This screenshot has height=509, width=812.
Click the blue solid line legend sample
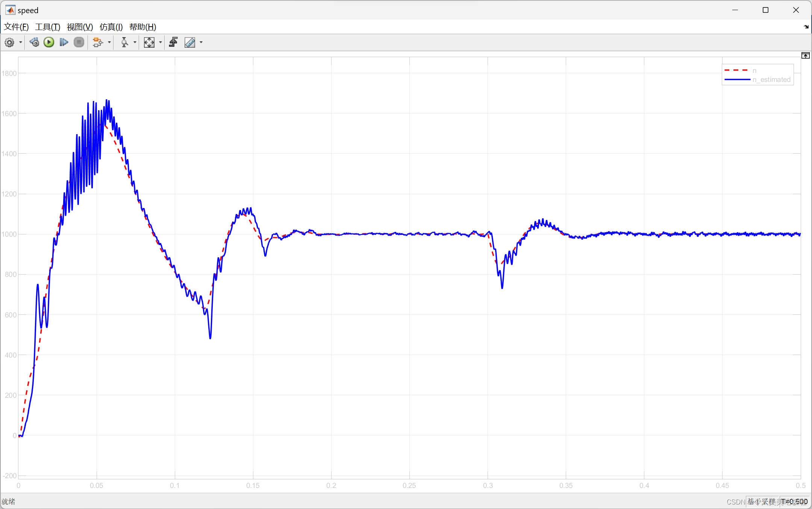(737, 80)
